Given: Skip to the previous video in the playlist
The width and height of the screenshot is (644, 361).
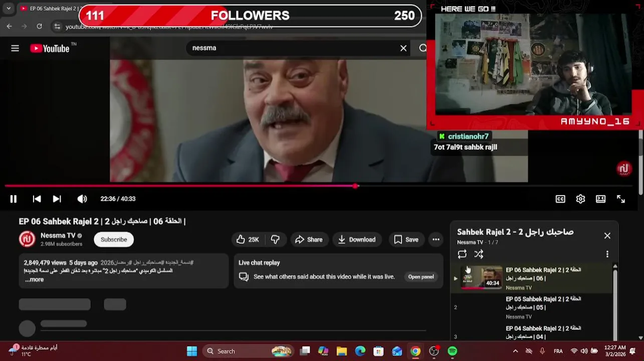Looking at the screenshot, I should pyautogui.click(x=37, y=199).
